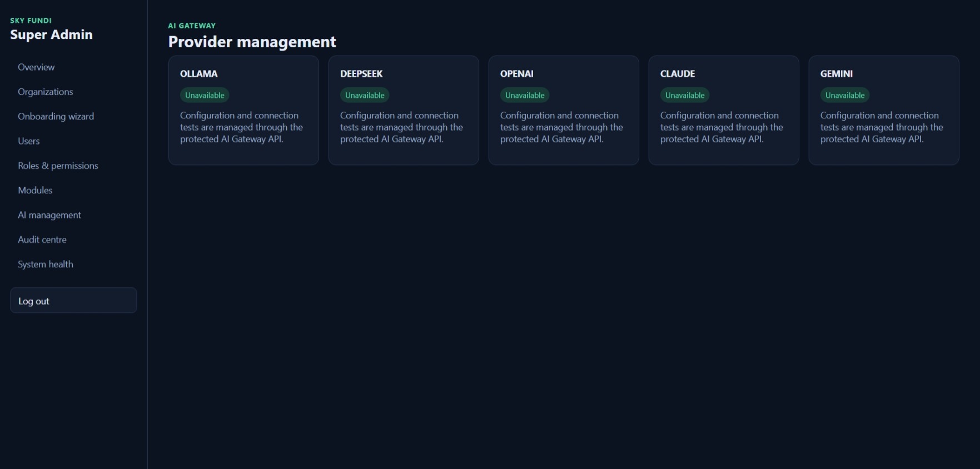The width and height of the screenshot is (980, 469).
Task: Click the OLLAMA card configuration description
Action: point(242,127)
